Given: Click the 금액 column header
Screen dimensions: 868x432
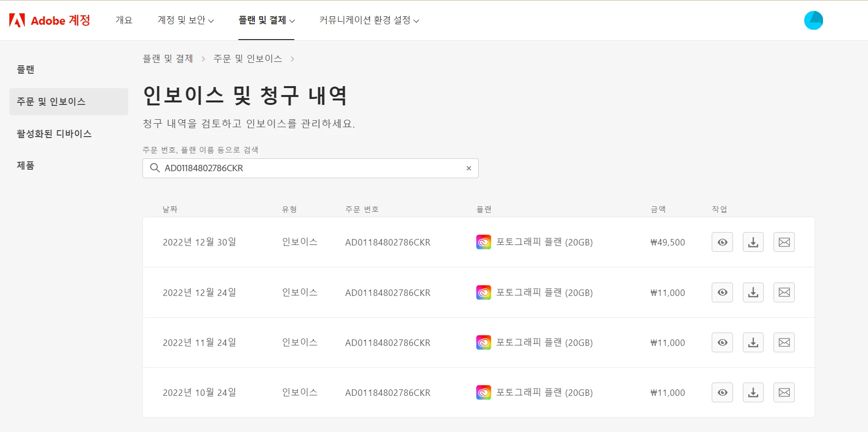Looking at the screenshot, I should [x=658, y=209].
